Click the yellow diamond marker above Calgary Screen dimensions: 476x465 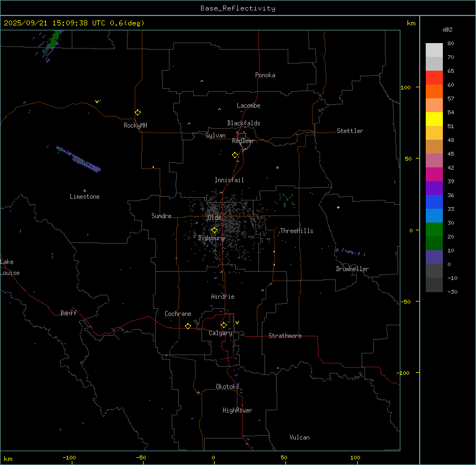pyautogui.click(x=224, y=325)
